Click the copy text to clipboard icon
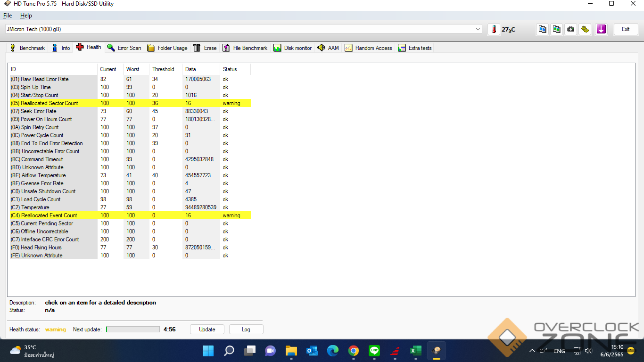 tap(543, 29)
